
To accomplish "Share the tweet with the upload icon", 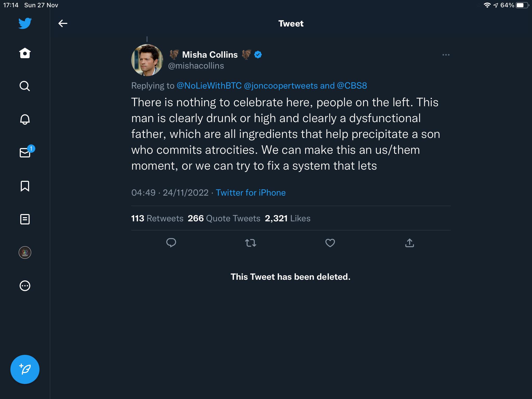I will click(x=410, y=243).
